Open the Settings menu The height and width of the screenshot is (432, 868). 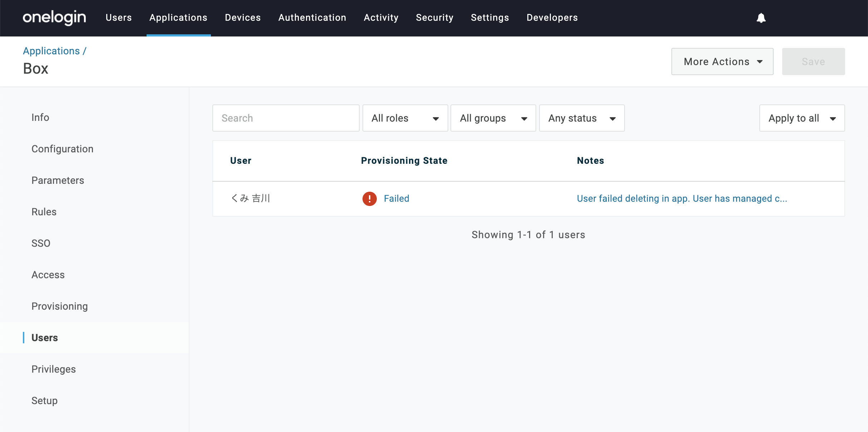(x=490, y=18)
